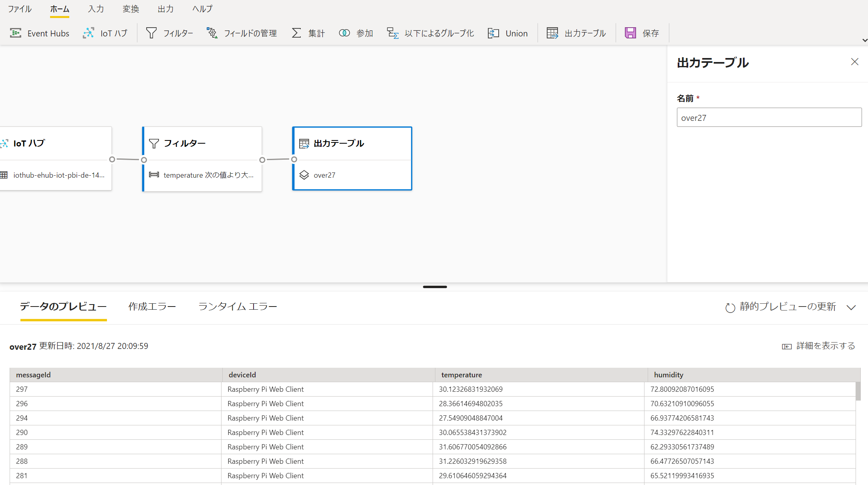Expand the ribbon overflow chevron
This screenshot has height=485, width=868.
(864, 40)
